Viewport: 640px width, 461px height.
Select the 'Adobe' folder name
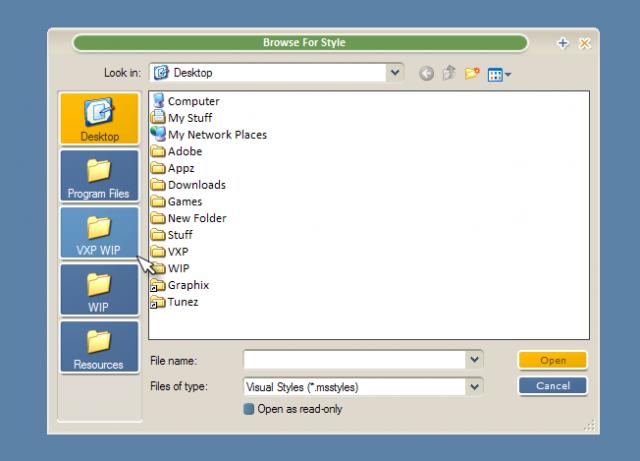[185, 151]
